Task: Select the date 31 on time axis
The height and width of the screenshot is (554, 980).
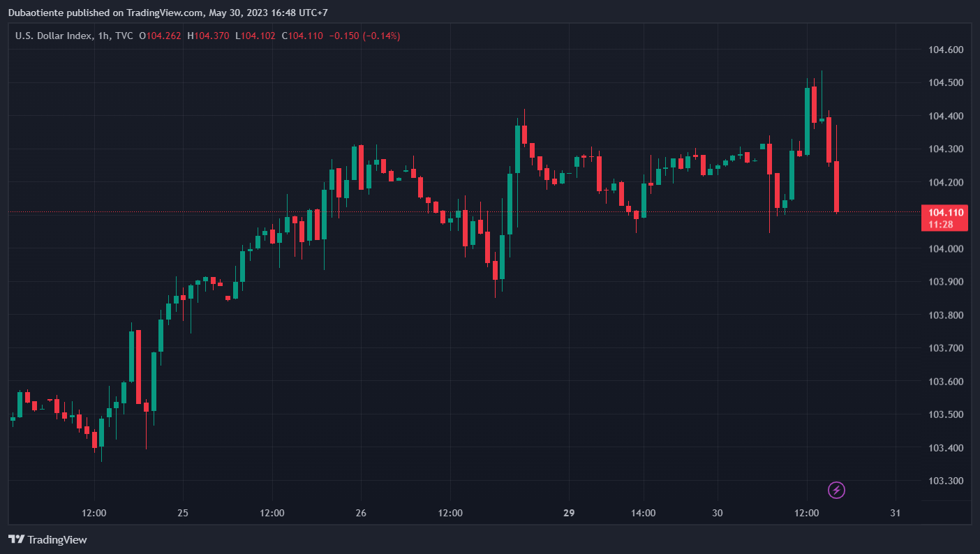Action: [x=896, y=513]
